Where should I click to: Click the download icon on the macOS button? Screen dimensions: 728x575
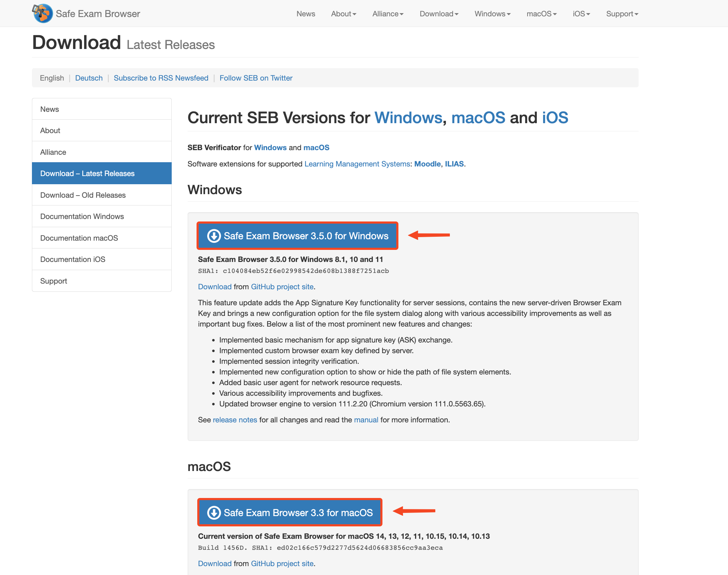pyautogui.click(x=214, y=513)
